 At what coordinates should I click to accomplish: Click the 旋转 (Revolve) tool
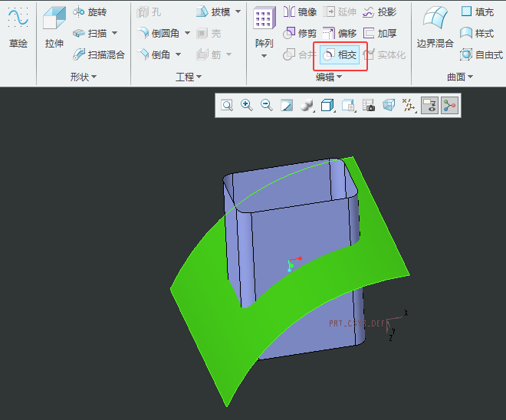[90, 12]
